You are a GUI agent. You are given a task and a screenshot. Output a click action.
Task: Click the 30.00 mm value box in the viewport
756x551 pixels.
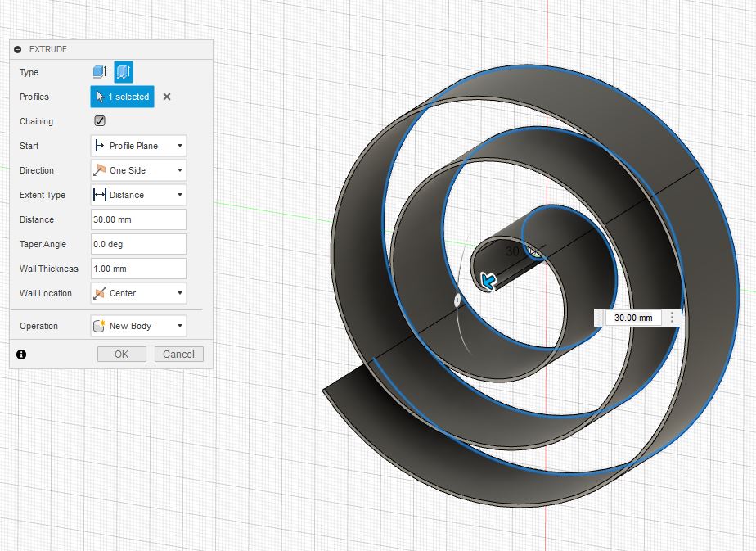633,318
